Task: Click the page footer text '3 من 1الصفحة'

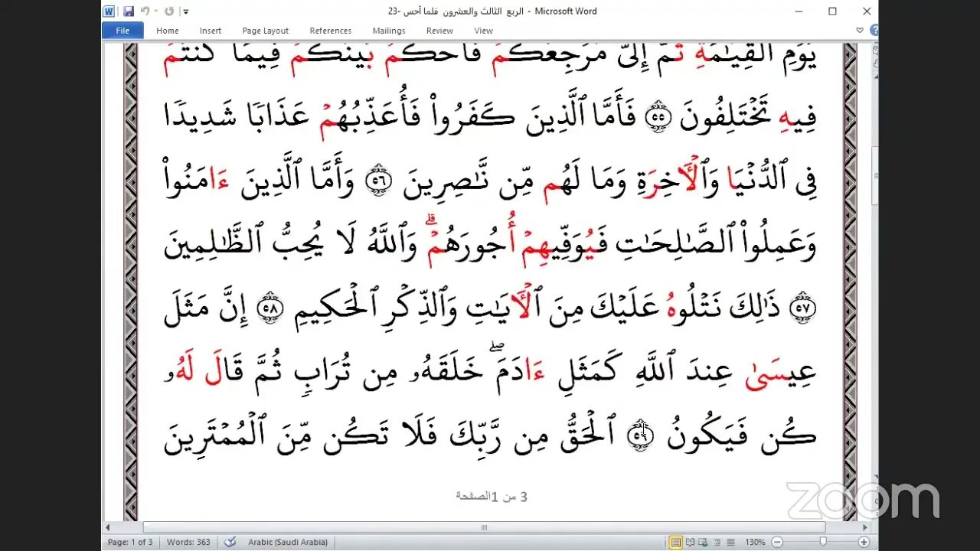Action: click(x=491, y=497)
